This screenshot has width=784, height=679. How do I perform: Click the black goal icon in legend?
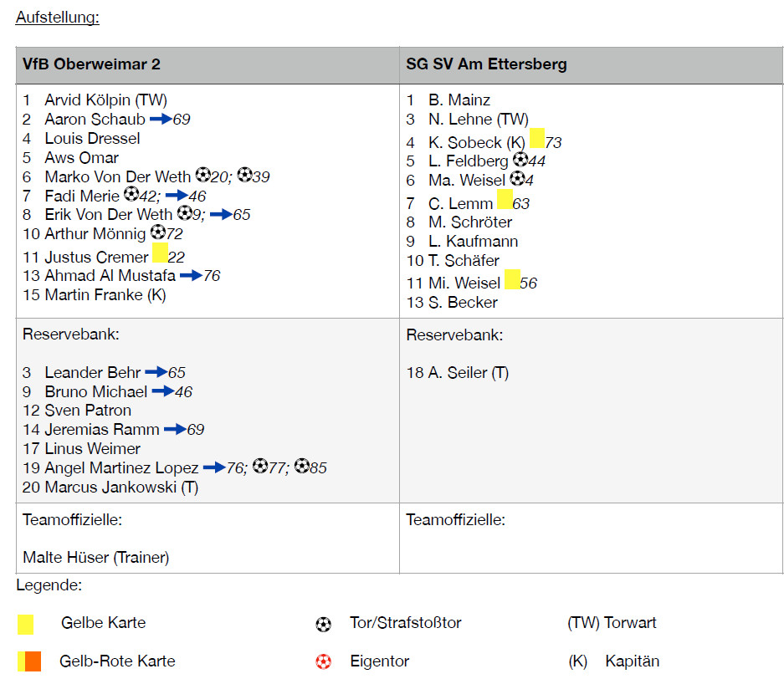[324, 624]
